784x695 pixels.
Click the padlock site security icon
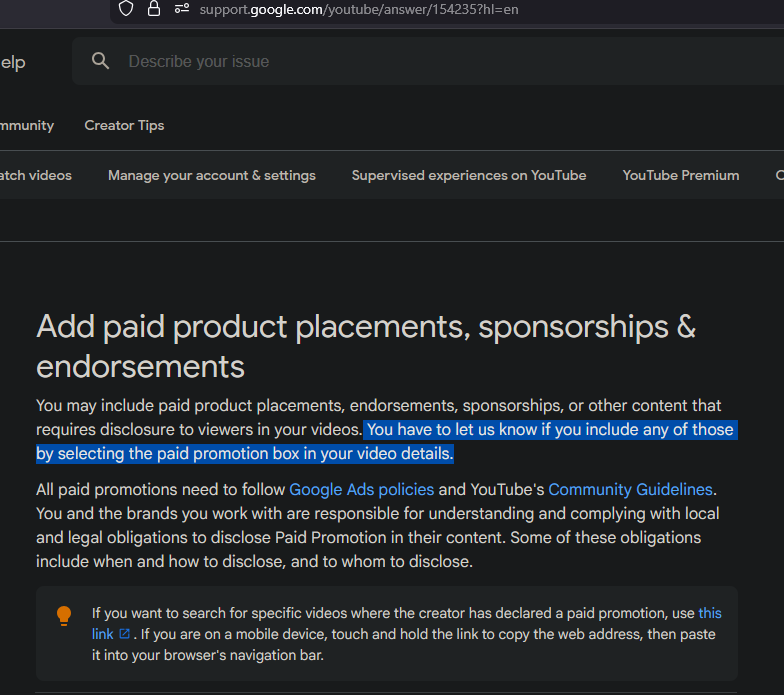[154, 8]
